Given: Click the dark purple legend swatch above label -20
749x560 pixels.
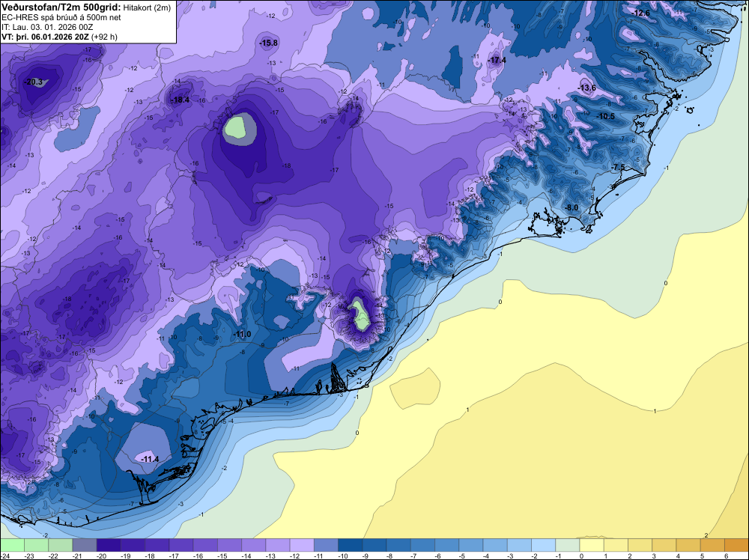Looking at the screenshot, I should pos(109,545).
